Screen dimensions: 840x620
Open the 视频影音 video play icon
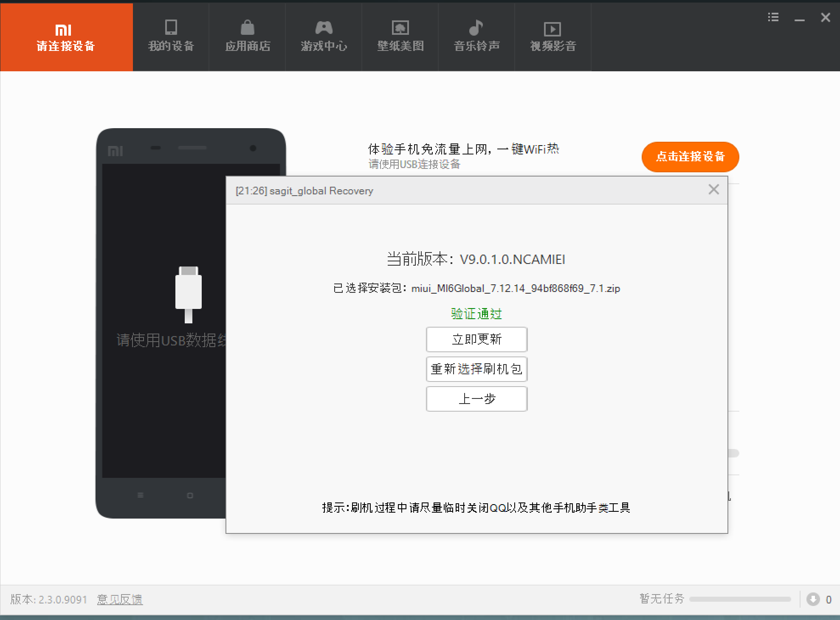[x=552, y=29]
